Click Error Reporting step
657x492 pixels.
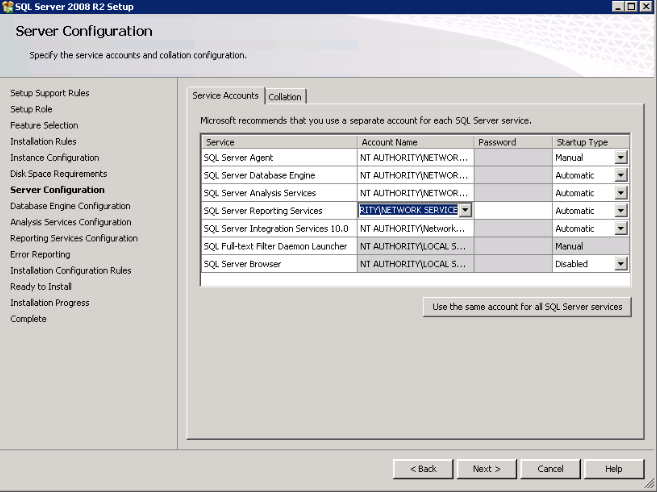(40, 254)
